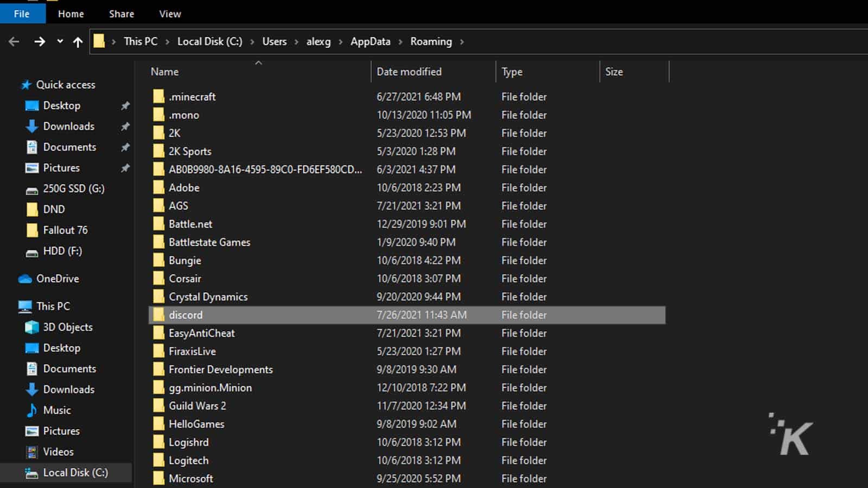Click Music note icon
Screen dimensions: 868x488
click(32, 410)
